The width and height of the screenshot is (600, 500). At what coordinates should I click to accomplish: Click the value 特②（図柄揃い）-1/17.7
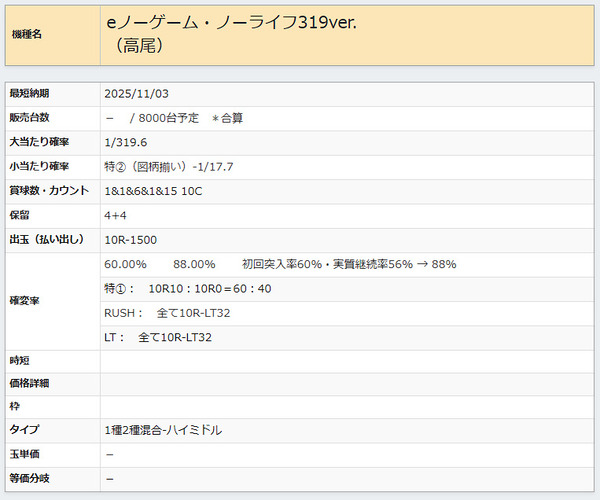point(169,167)
